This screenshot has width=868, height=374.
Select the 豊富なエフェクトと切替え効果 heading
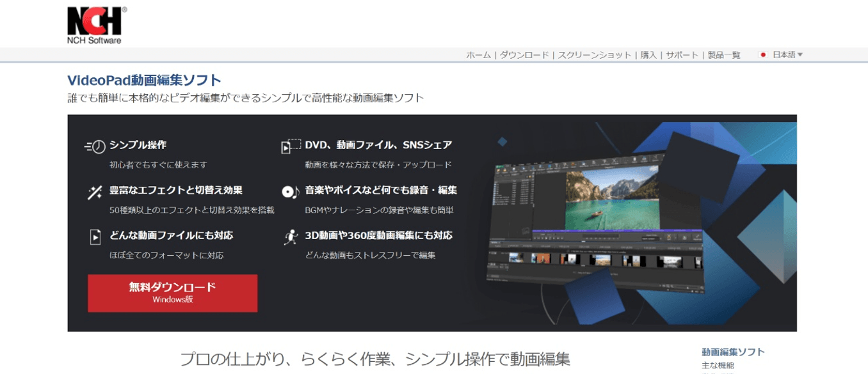176,191
